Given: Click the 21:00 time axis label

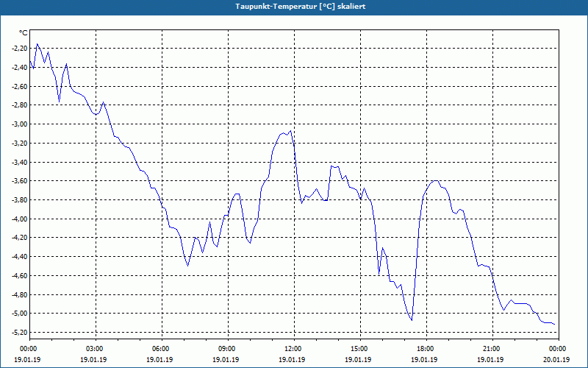Looking at the screenshot, I should click(x=492, y=349).
